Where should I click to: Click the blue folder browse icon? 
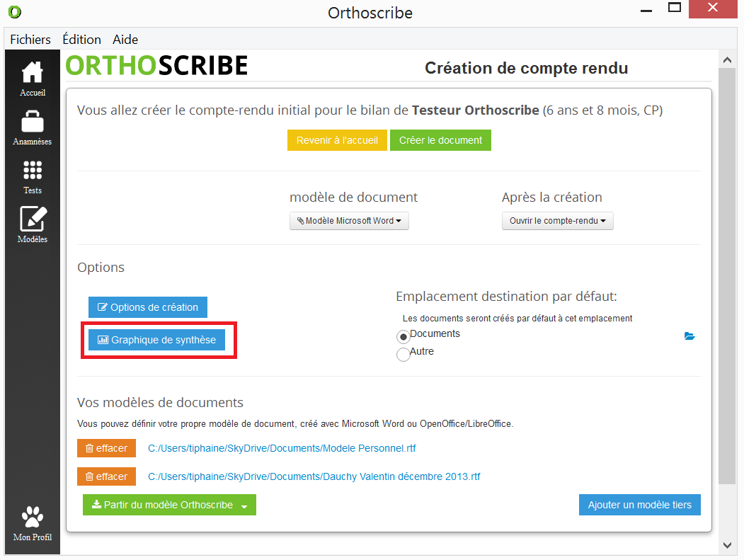689,336
